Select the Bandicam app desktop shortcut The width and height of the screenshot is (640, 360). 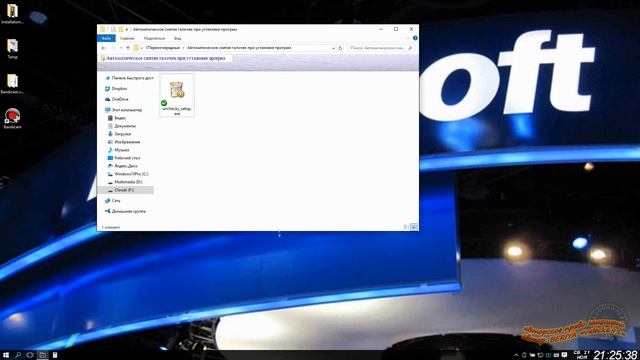pyautogui.click(x=12, y=119)
